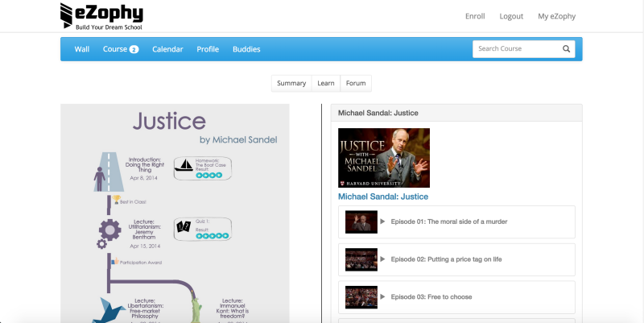Image resolution: width=644 pixels, height=323 pixels.
Task: Click the Michael Sandal: Justice panel header
Action: 456,113
